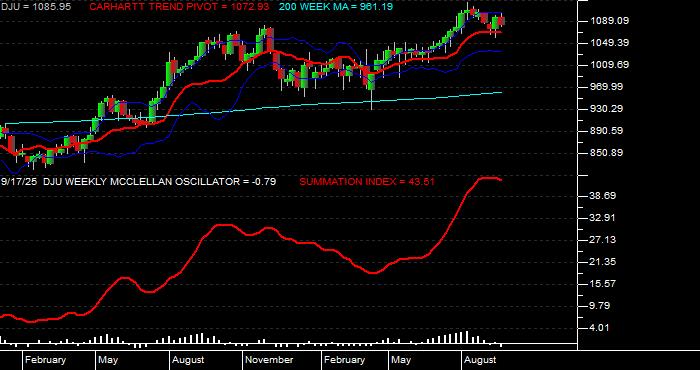
Task: Click the 9/17/25 date label
Action: pyautogui.click(x=20, y=182)
